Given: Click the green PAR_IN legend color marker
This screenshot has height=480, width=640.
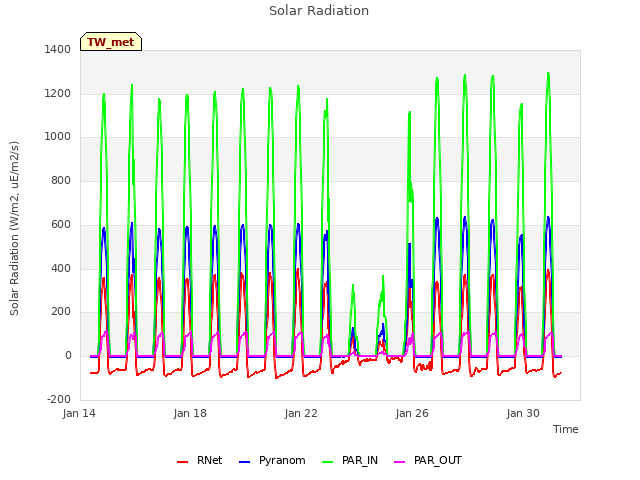Looking at the screenshot, I should click(327, 461).
